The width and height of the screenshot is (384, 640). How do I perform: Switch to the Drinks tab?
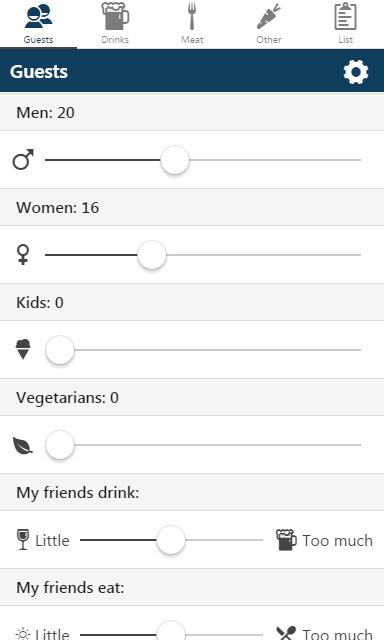(x=115, y=23)
